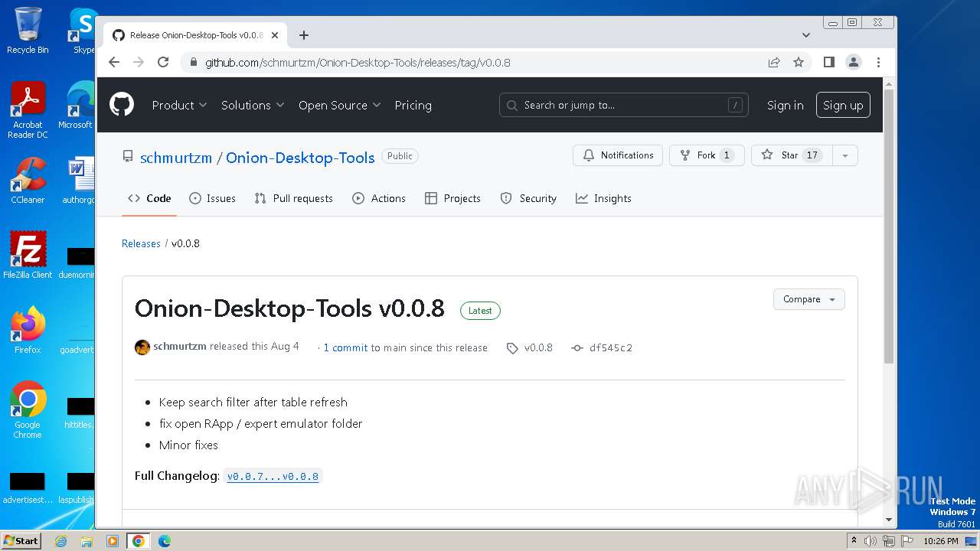Open Acrobat Reader DC desktop icon
Viewport: 980px width, 551px height.
click(x=28, y=110)
